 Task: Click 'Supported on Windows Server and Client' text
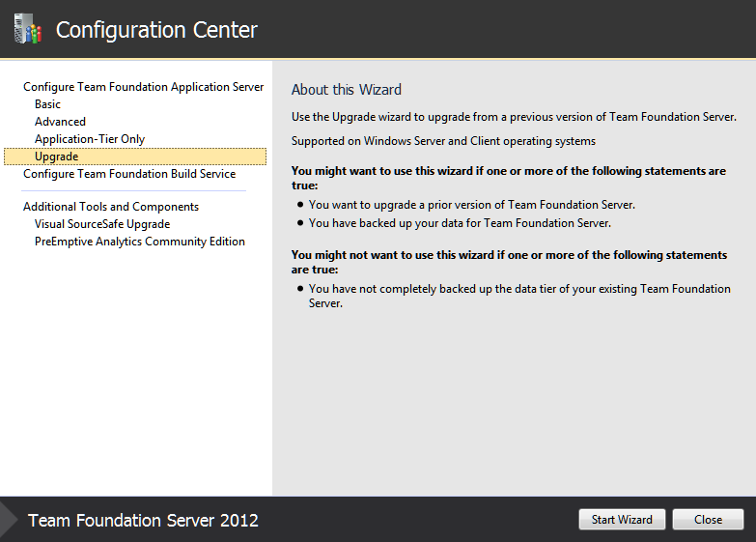point(443,141)
